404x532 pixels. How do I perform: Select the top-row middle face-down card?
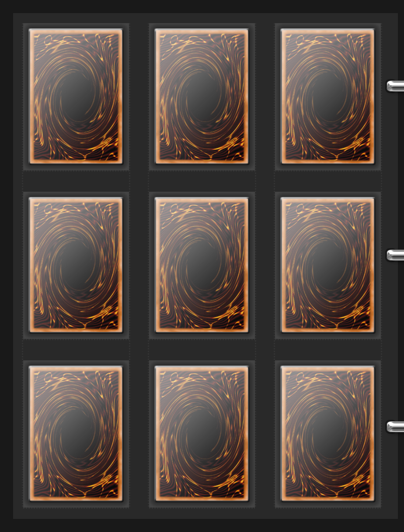coord(202,97)
